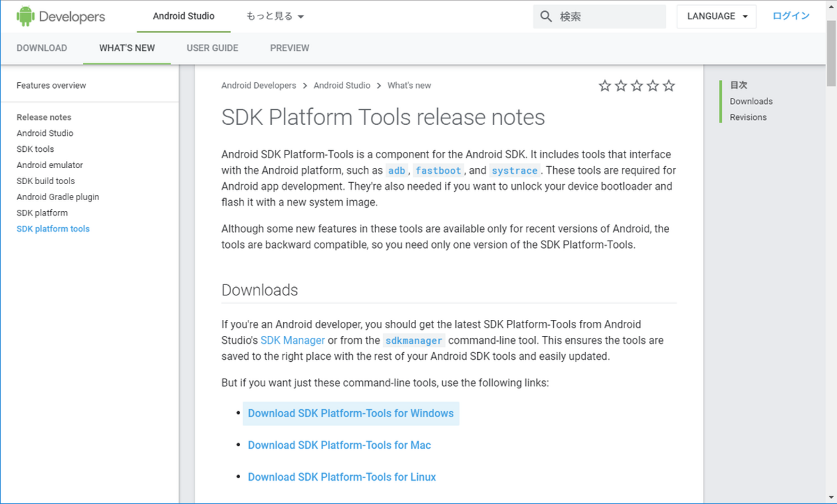The width and height of the screenshot is (837, 504).
Task: Open the LANGUAGE dropdown
Action: click(x=717, y=17)
